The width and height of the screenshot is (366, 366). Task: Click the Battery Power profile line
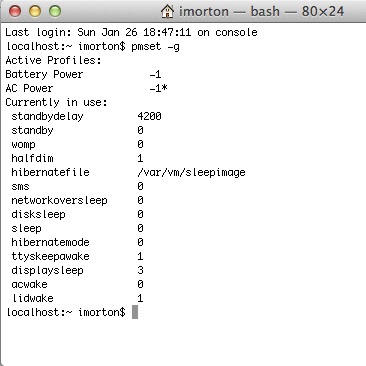click(83, 74)
